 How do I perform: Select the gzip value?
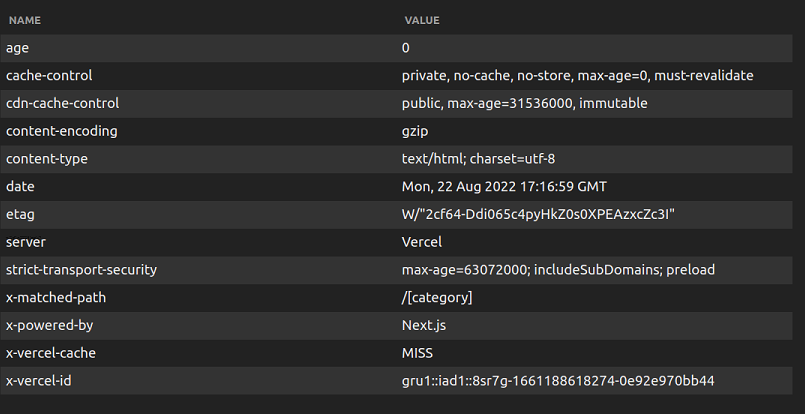[x=415, y=131]
